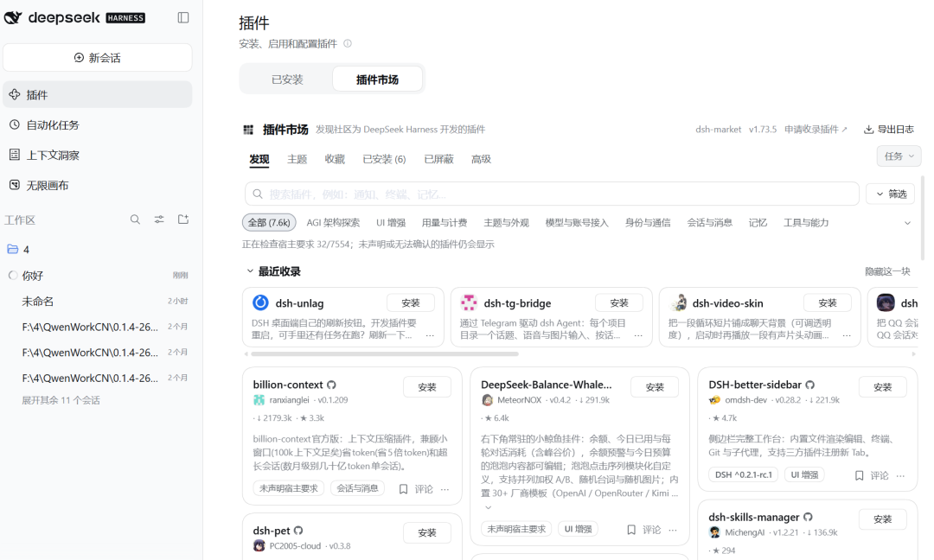Open GitHub link beside DSH-better-sidebar

810,385
